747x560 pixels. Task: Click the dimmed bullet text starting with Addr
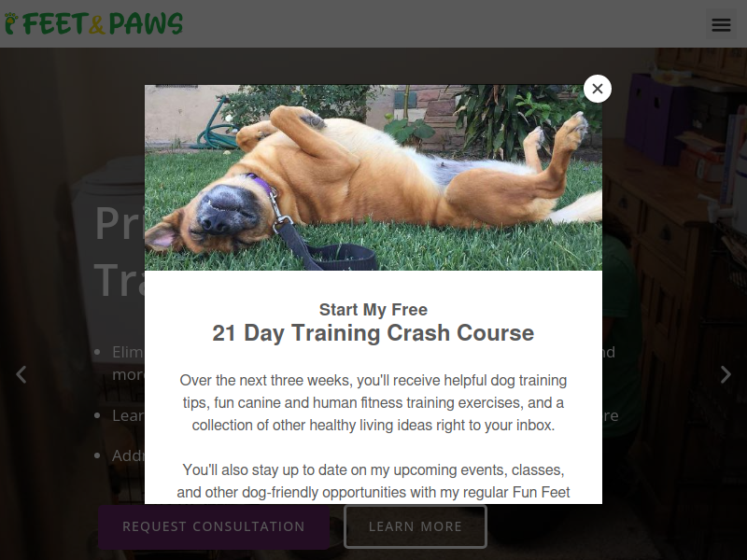coord(128,455)
